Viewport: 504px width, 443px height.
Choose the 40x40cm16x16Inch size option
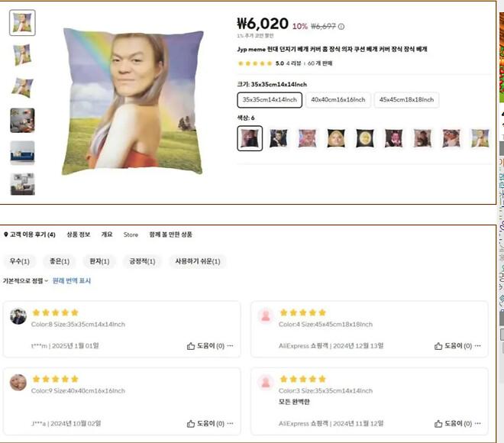coord(336,99)
